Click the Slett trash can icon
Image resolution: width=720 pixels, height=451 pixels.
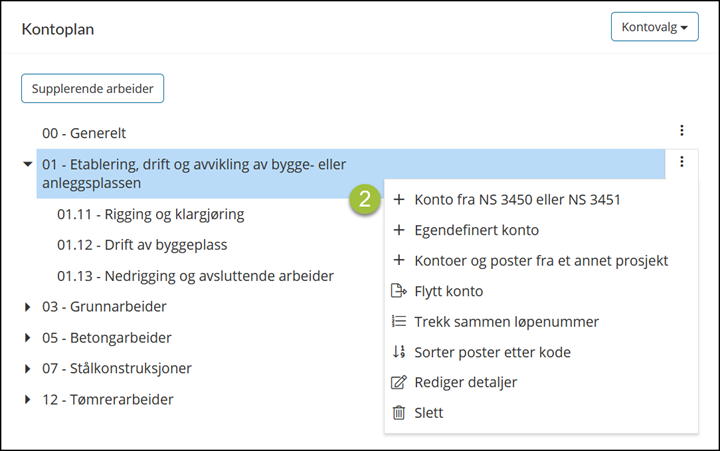click(x=399, y=412)
